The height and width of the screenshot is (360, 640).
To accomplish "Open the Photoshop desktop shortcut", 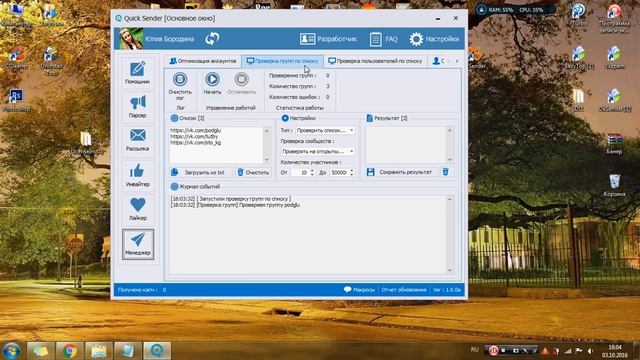I will point(16,100).
